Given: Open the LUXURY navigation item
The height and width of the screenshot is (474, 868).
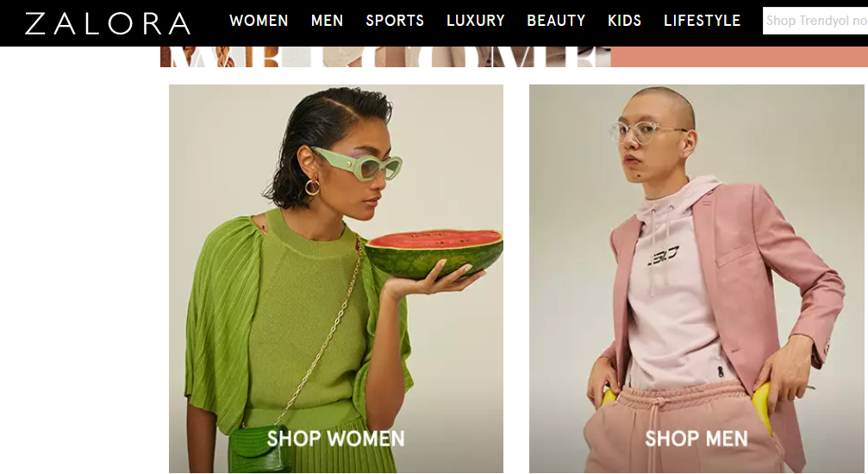Looking at the screenshot, I should [476, 21].
